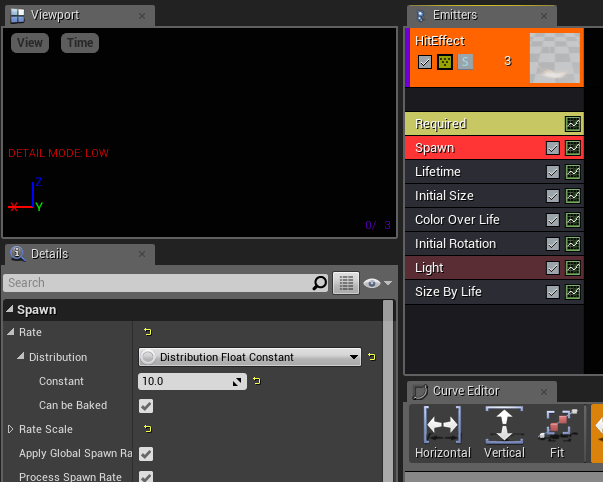Close the Emitters tab

[x=544, y=16]
